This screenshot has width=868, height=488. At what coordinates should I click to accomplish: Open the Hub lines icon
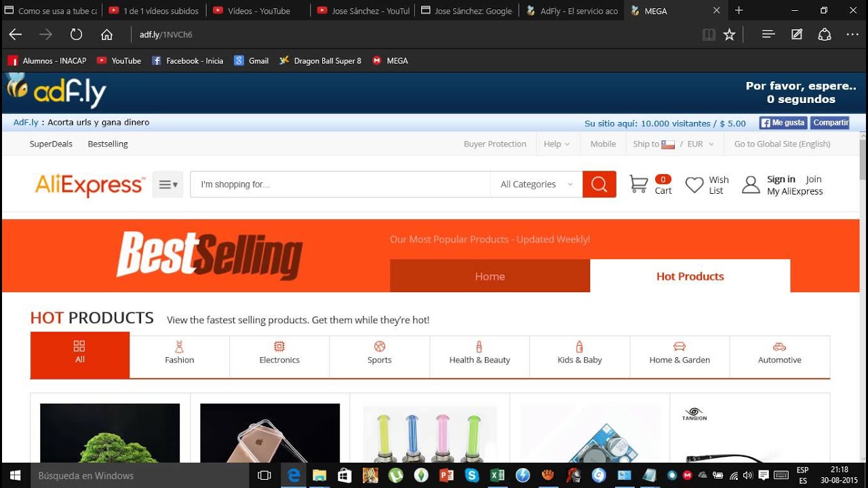click(768, 34)
